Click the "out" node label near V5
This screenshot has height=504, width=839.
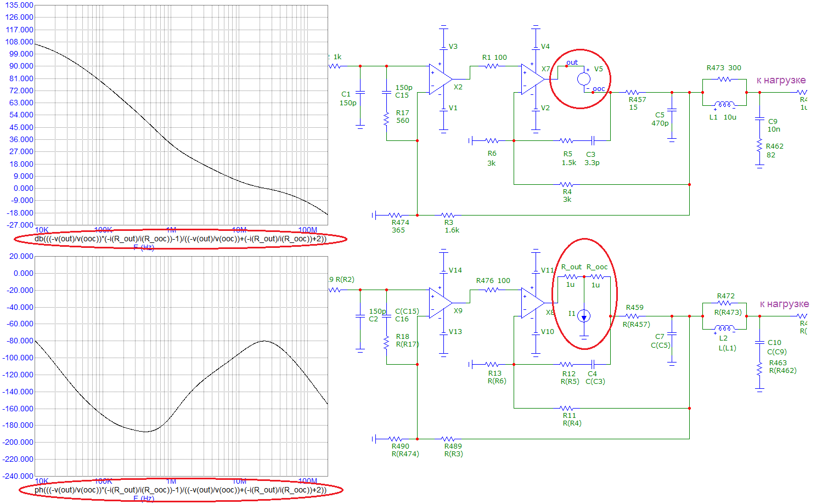pos(572,63)
